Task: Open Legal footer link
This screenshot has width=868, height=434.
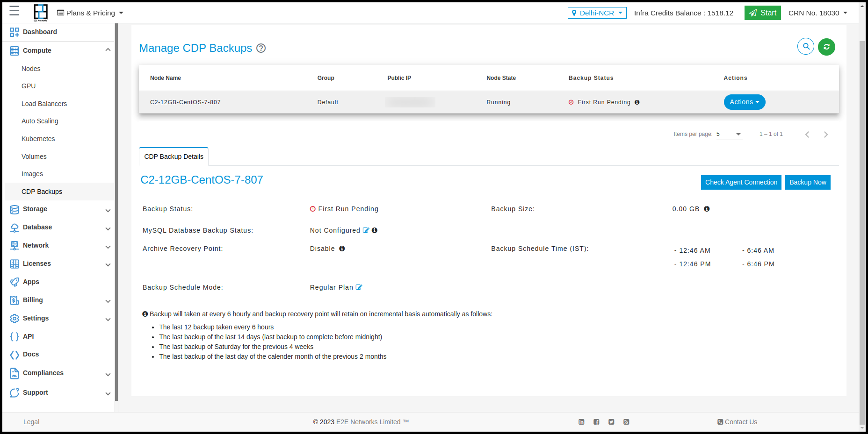Action: pyautogui.click(x=31, y=422)
